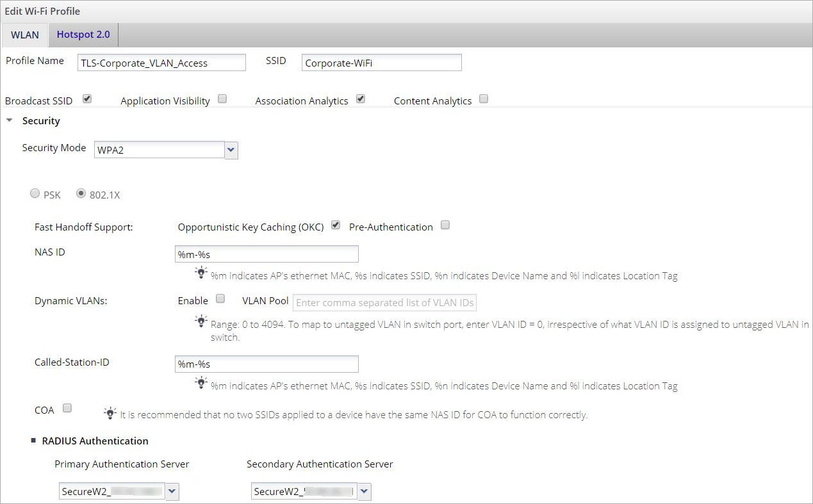
Task: Click the lightbulb hint icon beside COA
Action: pos(110,412)
